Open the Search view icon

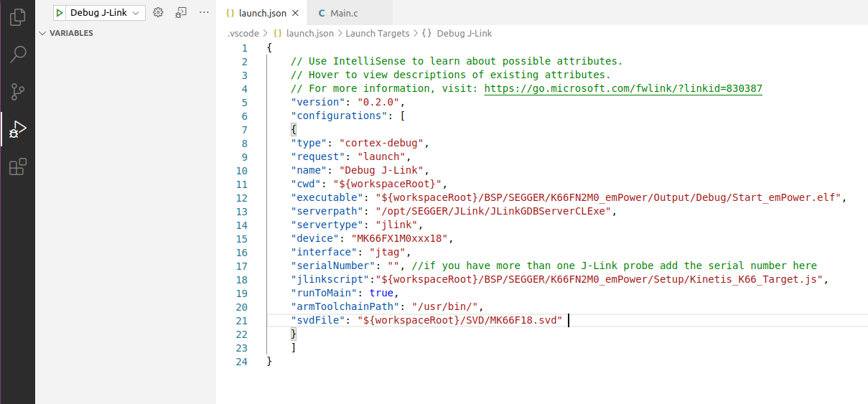18,54
